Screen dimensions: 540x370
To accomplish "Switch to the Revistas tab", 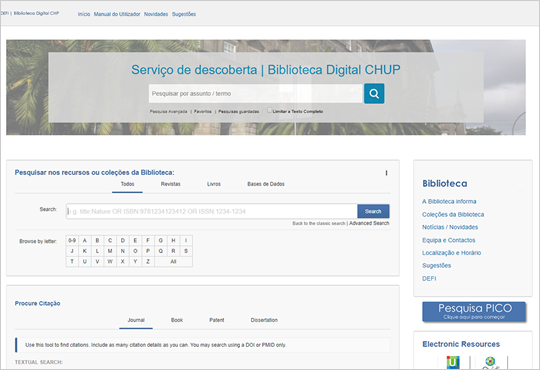I will coord(170,184).
